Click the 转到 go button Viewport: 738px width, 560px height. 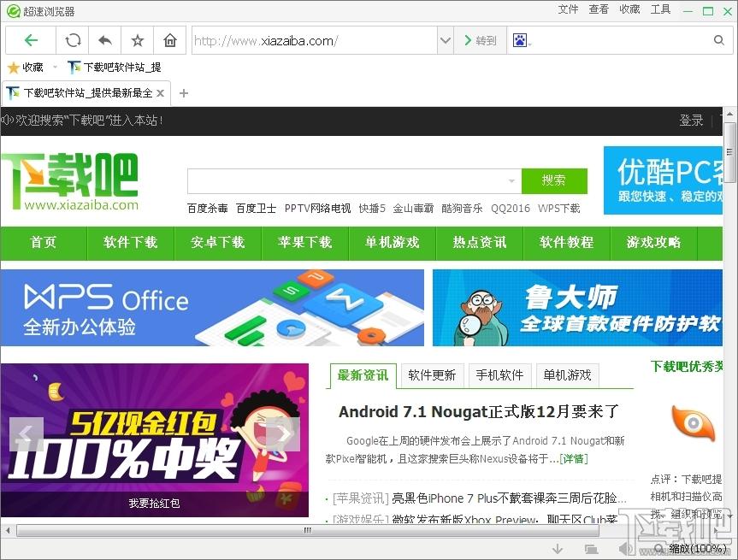480,40
